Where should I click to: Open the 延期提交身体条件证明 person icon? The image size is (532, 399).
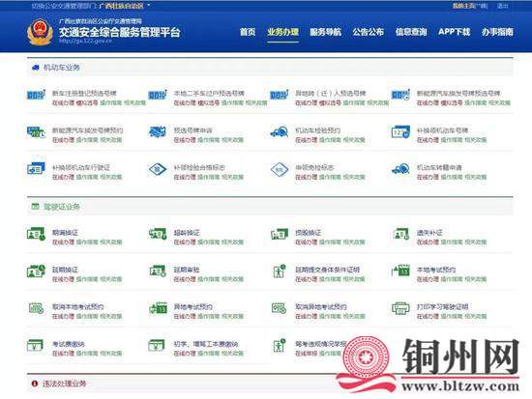point(280,271)
